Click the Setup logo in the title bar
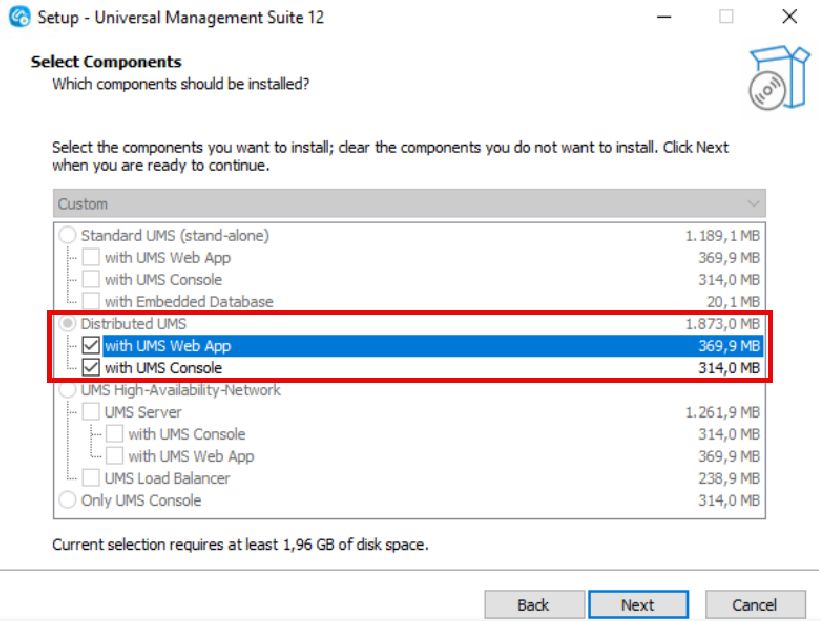The width and height of the screenshot is (821, 621). click(20, 17)
